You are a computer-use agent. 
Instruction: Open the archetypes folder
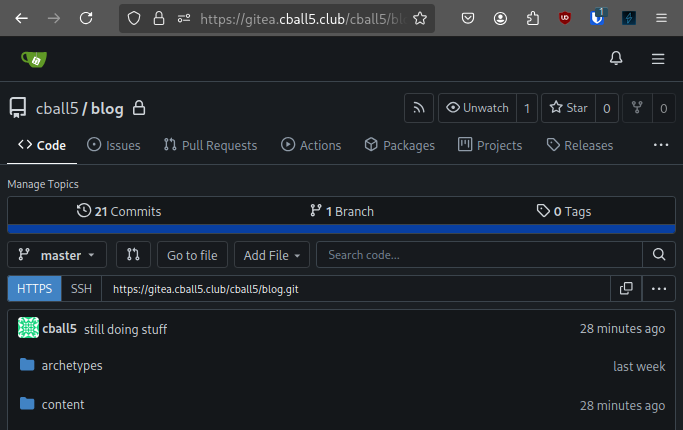(x=72, y=366)
